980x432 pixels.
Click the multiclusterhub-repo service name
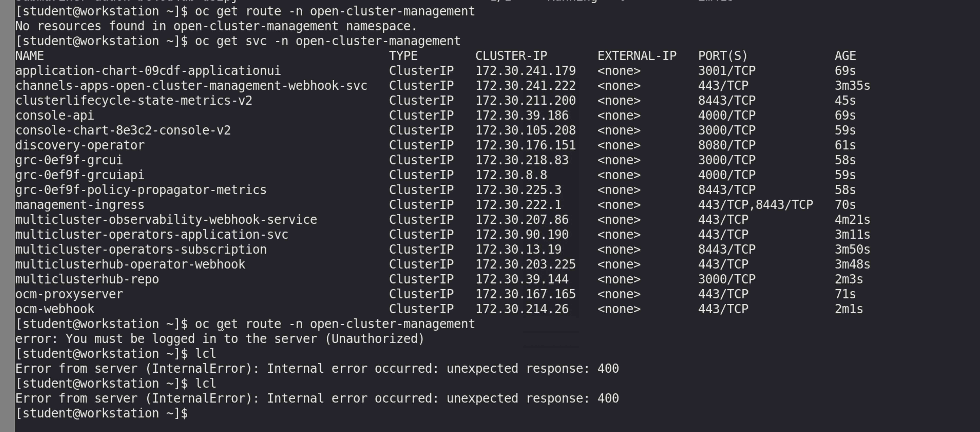pos(87,279)
